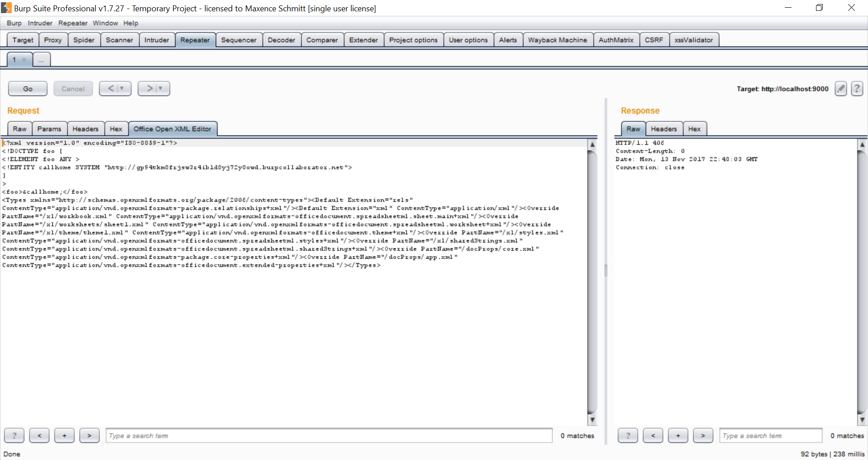Open the Burp menu

(x=14, y=23)
